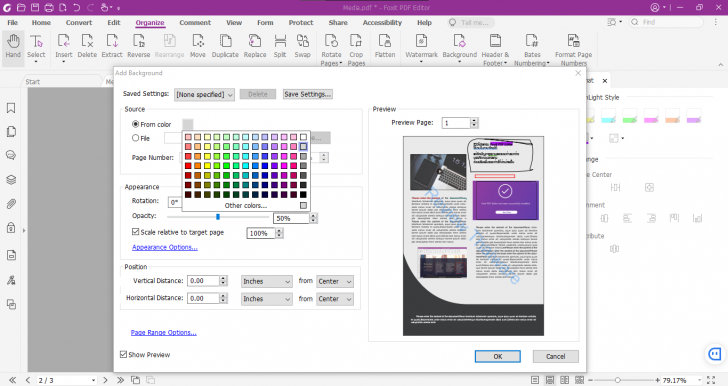Image resolution: width=728 pixels, height=386 pixels.
Task: Click the Save Settings button
Action: click(308, 94)
